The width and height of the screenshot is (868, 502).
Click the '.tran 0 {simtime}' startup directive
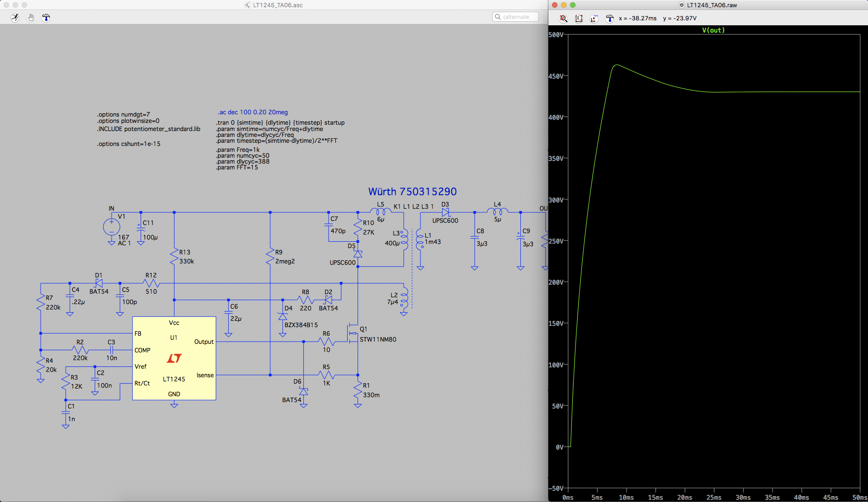pos(280,122)
